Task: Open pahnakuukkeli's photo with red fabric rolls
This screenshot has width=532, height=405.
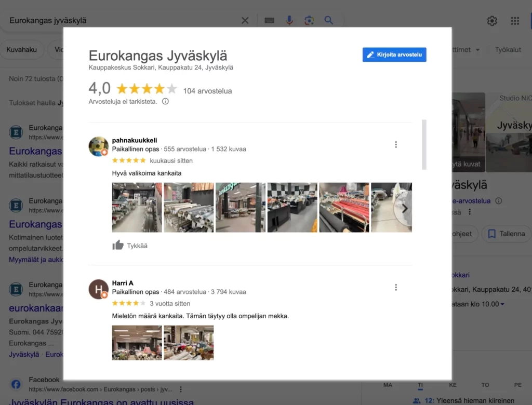Action: [344, 208]
